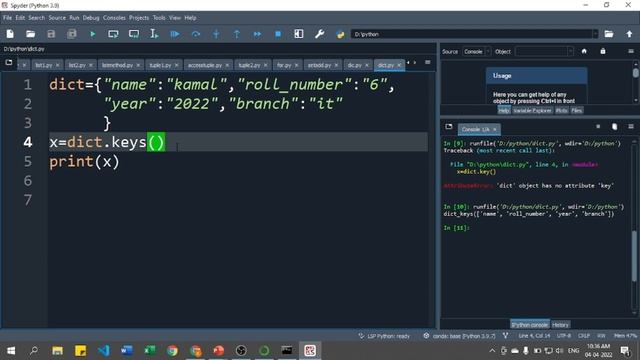Run current cell and advance to next
Viewport: 640px width, 360px height.
[134, 34]
